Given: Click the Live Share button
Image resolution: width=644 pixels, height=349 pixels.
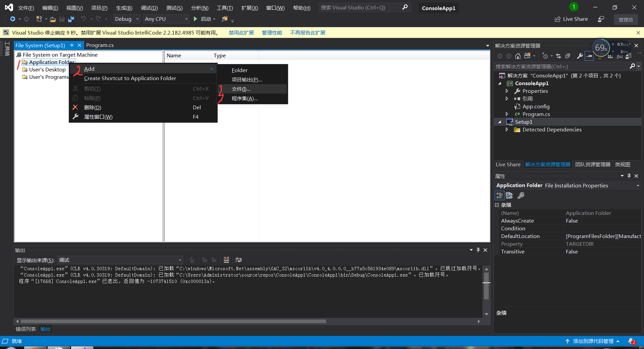Looking at the screenshot, I should pos(571,19).
